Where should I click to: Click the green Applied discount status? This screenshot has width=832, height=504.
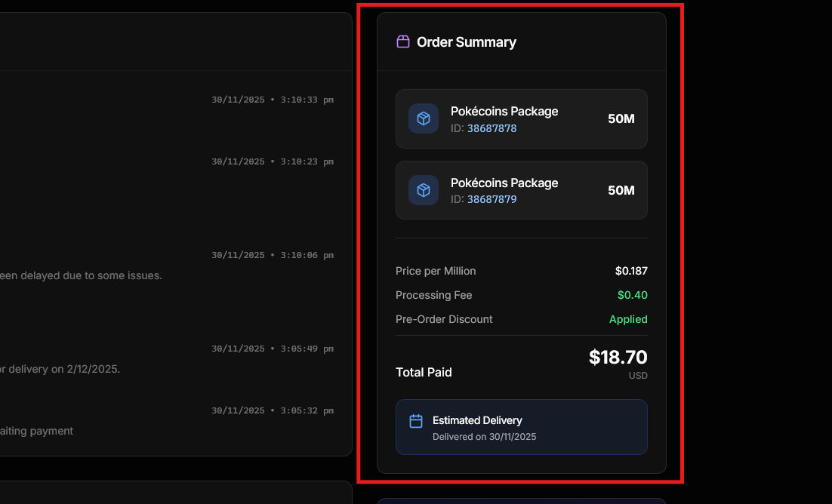[628, 319]
